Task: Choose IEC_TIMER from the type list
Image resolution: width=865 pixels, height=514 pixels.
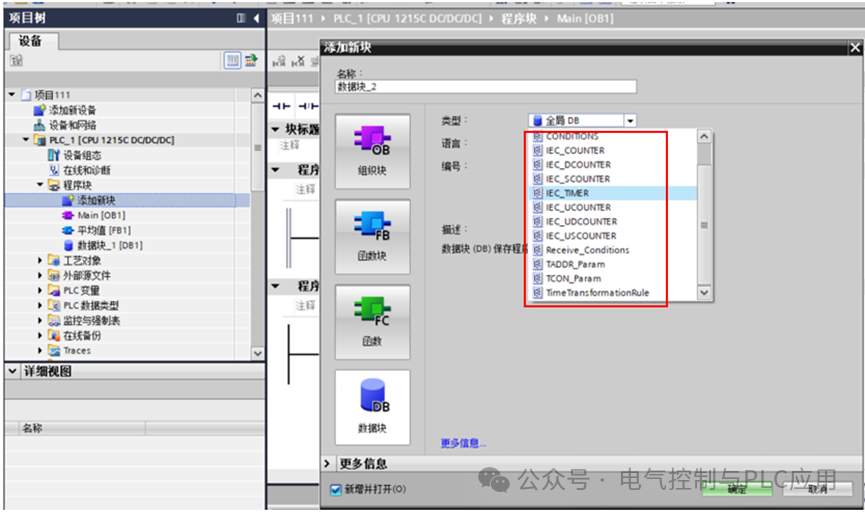Action: tap(612, 193)
